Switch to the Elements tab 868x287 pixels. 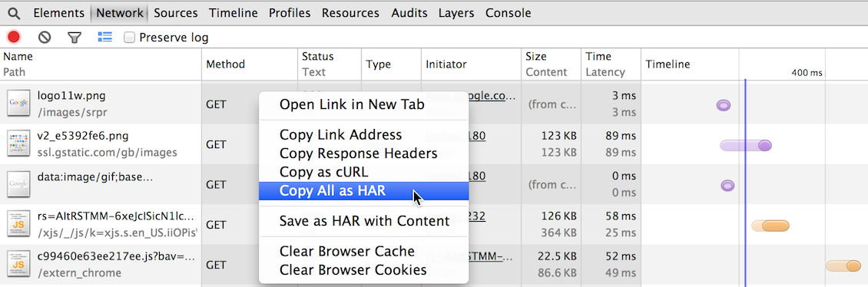(x=58, y=13)
